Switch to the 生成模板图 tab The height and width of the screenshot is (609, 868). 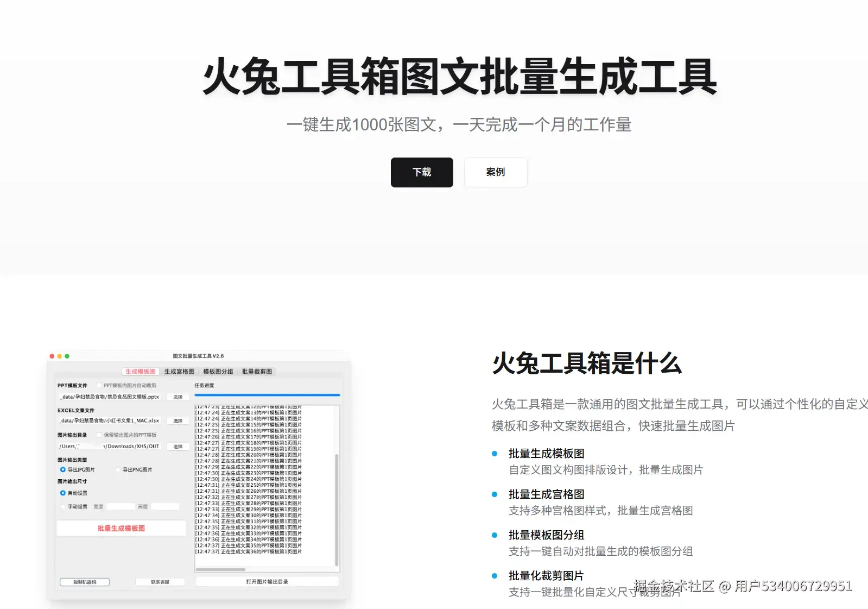tap(141, 372)
